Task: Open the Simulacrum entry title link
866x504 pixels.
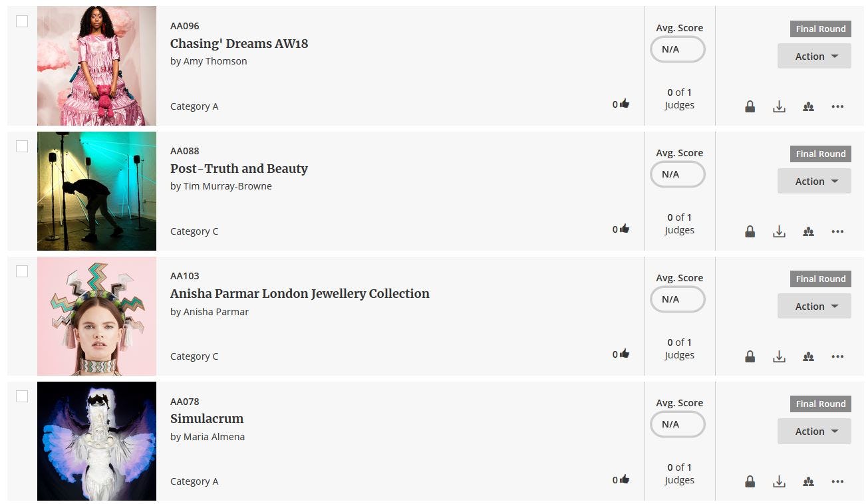Action: (207, 418)
